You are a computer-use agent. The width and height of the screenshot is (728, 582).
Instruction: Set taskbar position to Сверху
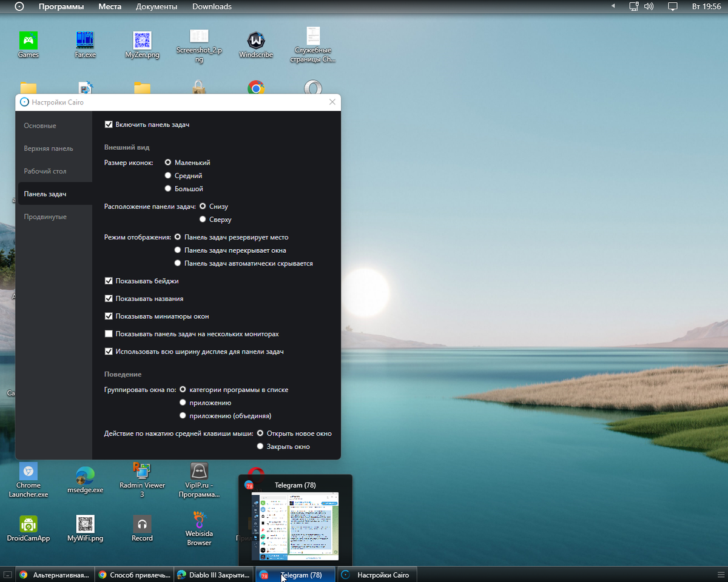203,219
